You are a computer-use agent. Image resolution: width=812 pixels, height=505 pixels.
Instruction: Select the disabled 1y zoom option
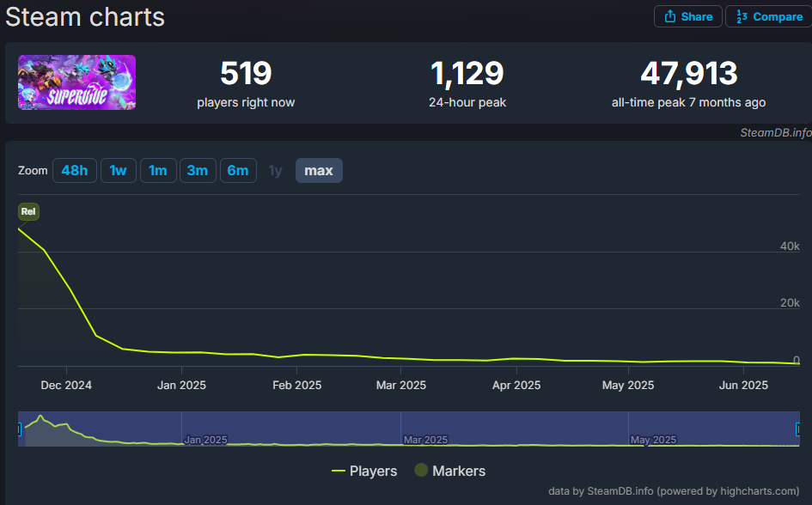pos(275,170)
